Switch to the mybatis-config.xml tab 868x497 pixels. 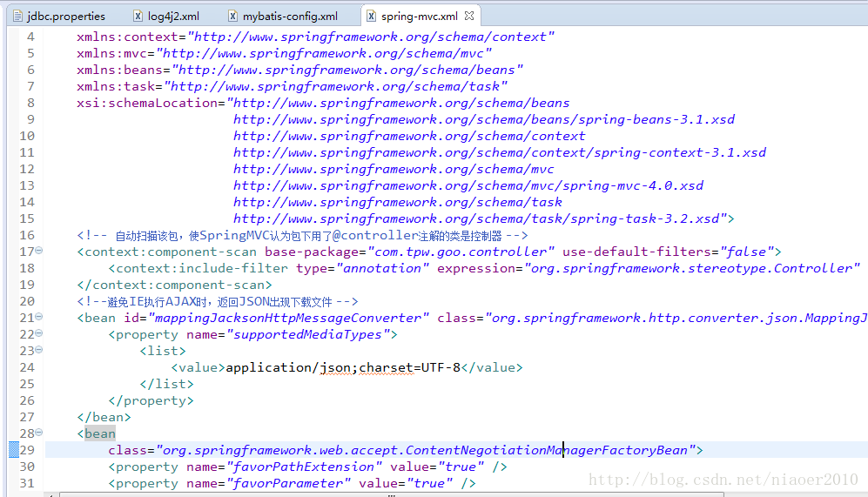pos(283,16)
